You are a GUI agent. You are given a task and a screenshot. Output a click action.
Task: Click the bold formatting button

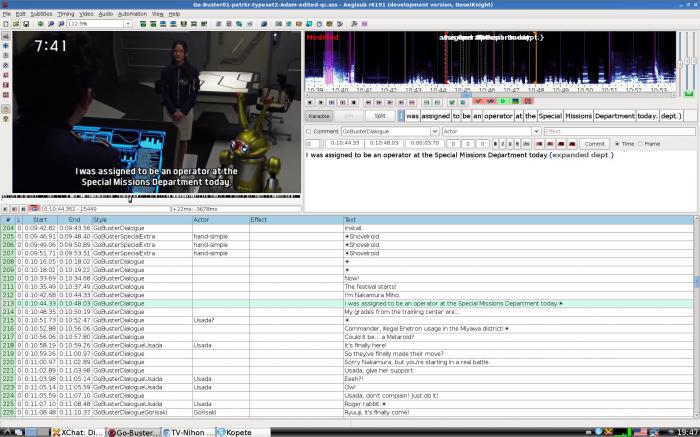pyautogui.click(x=495, y=144)
